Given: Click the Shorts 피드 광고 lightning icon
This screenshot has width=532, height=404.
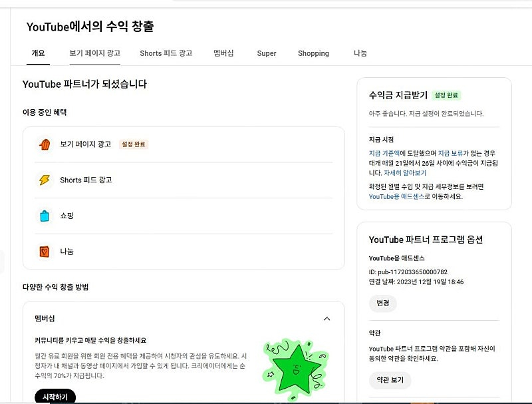Looking at the screenshot, I should click(46, 179).
